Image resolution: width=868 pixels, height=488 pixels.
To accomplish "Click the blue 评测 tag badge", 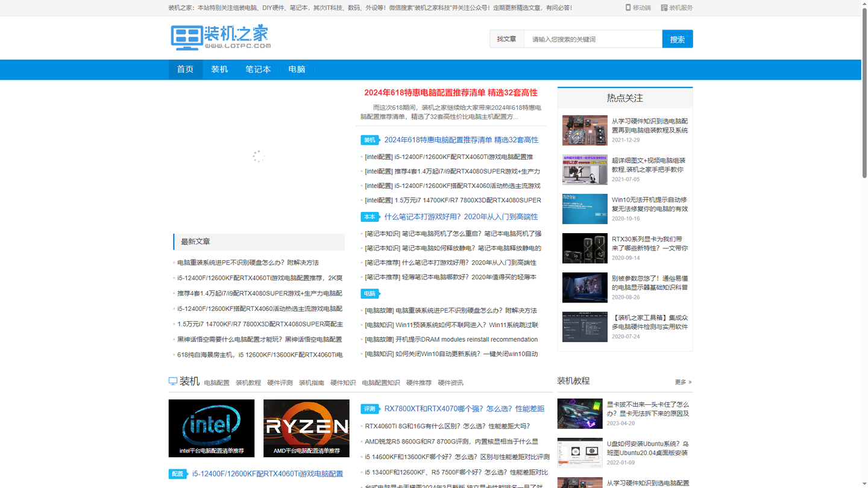I will 370,409.
